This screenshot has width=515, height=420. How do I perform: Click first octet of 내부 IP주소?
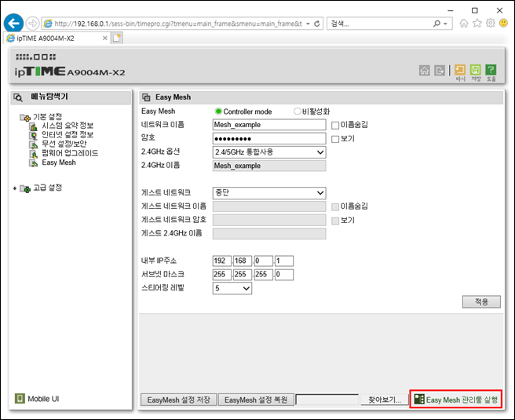222,261
